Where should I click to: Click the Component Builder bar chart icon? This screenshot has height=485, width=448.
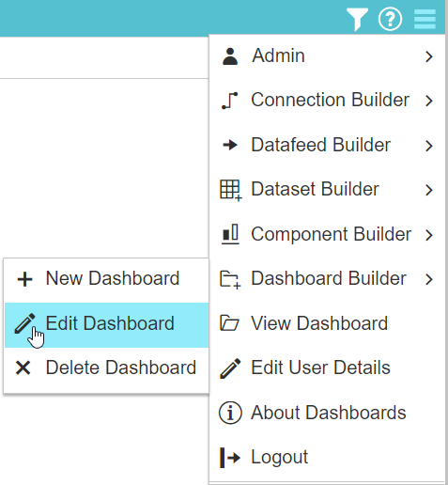pos(230,234)
